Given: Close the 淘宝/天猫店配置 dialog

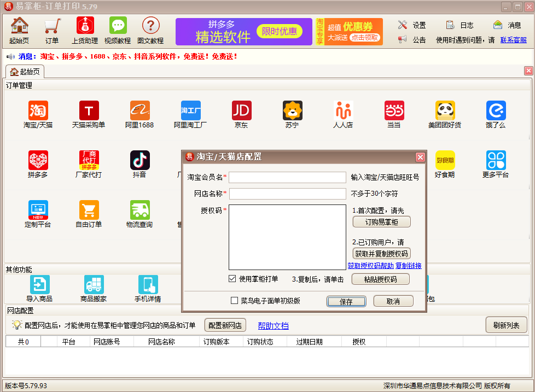Looking at the screenshot, I should tap(420, 157).
